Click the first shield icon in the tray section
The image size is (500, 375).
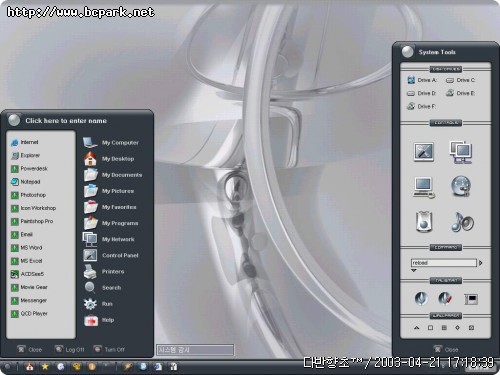(x=421, y=298)
